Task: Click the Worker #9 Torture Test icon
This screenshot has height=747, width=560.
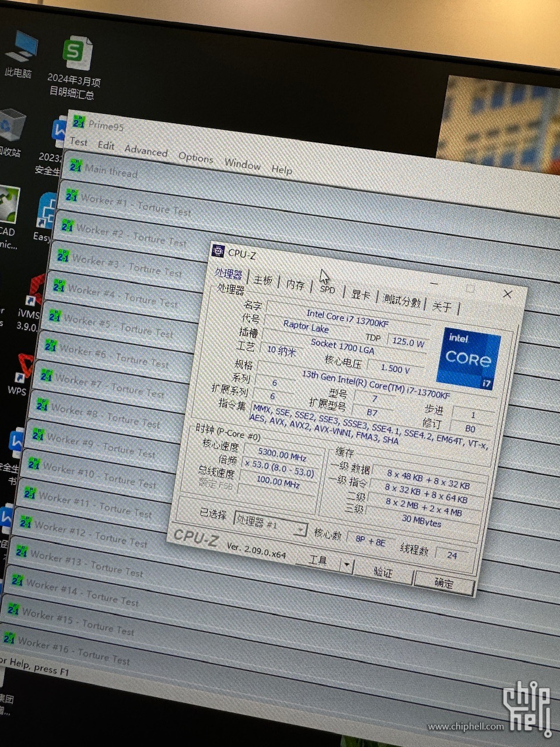Action: point(38,434)
